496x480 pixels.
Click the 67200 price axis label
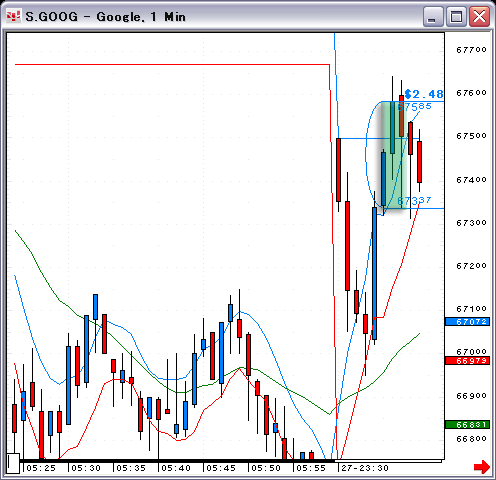(x=471, y=266)
